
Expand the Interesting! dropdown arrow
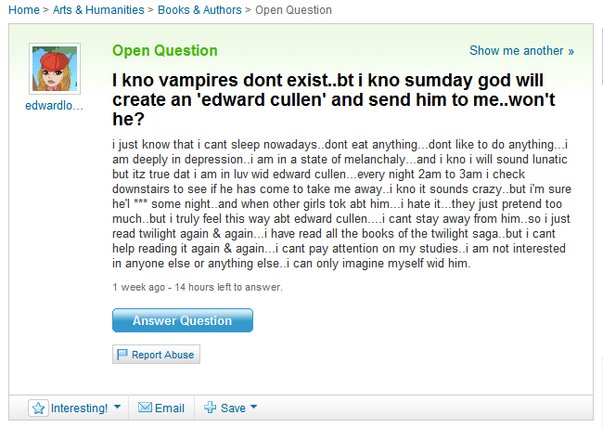pos(118,406)
